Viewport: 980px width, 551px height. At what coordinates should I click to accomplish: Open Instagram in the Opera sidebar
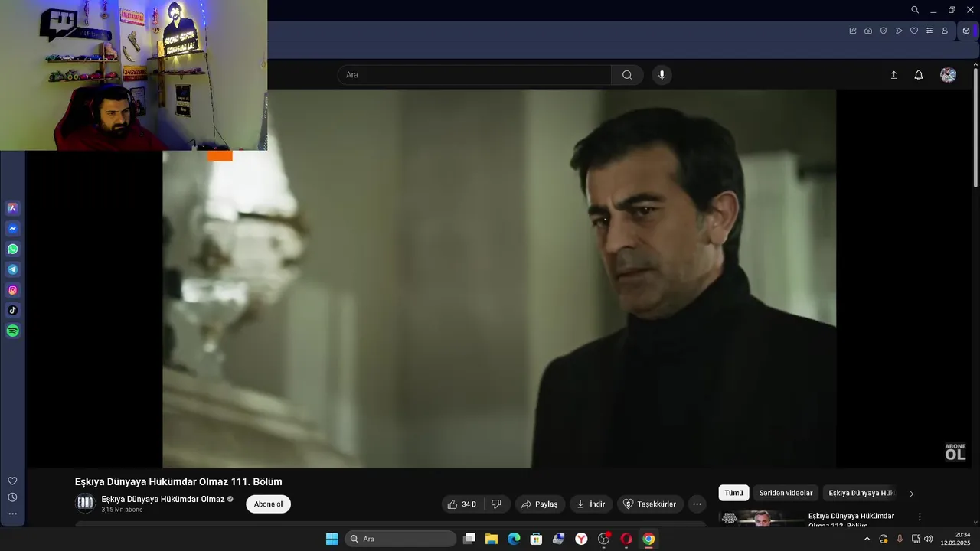[12, 290]
